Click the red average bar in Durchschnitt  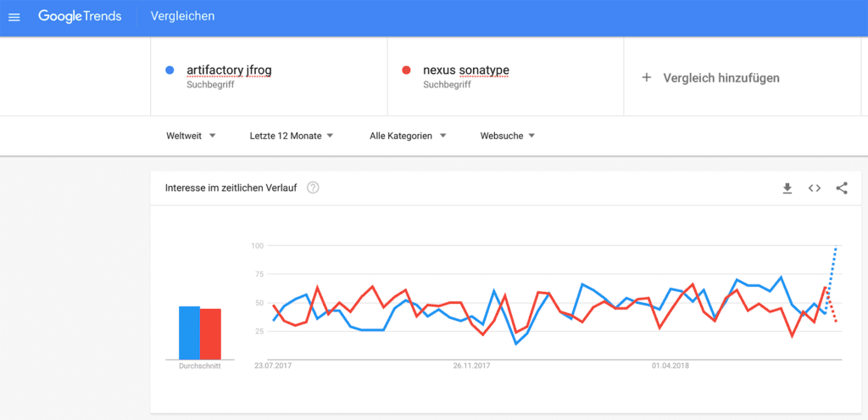point(210,333)
